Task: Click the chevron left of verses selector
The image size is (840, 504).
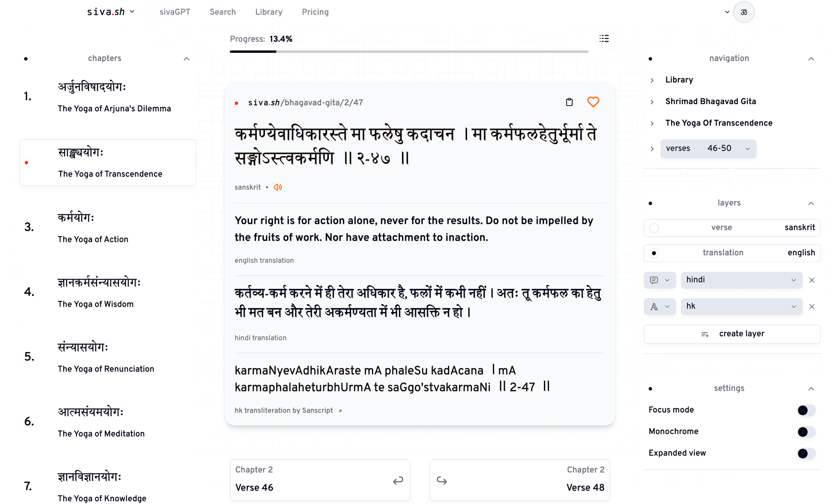Action: [652, 149]
